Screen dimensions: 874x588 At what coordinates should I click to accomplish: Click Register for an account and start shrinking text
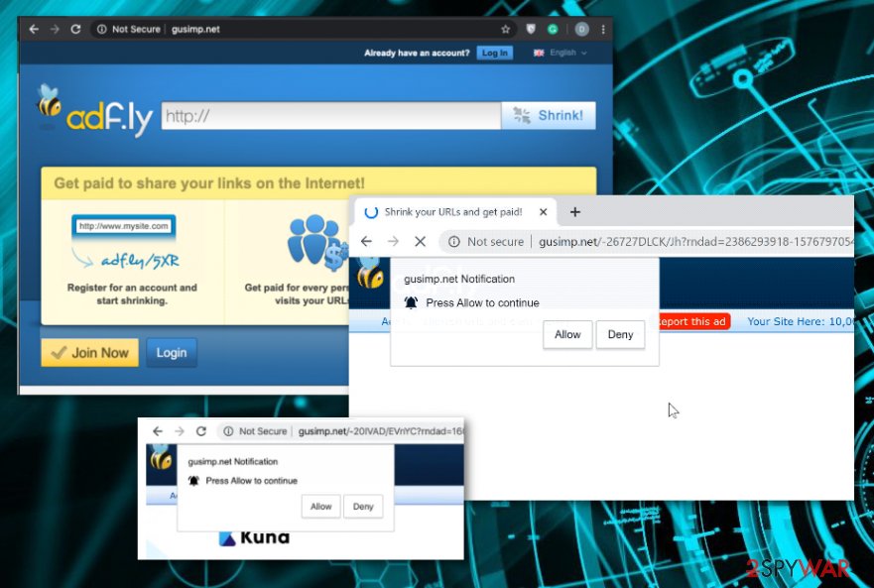132,294
